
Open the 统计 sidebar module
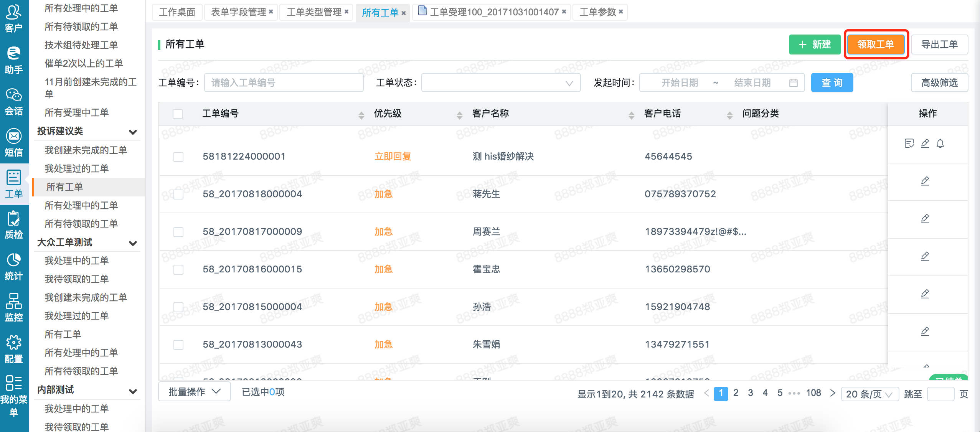14,267
